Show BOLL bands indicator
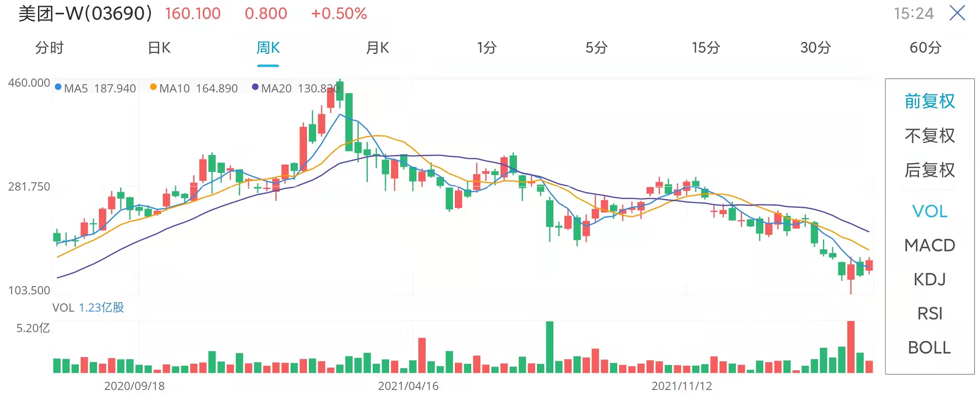The image size is (980, 394). (x=930, y=348)
